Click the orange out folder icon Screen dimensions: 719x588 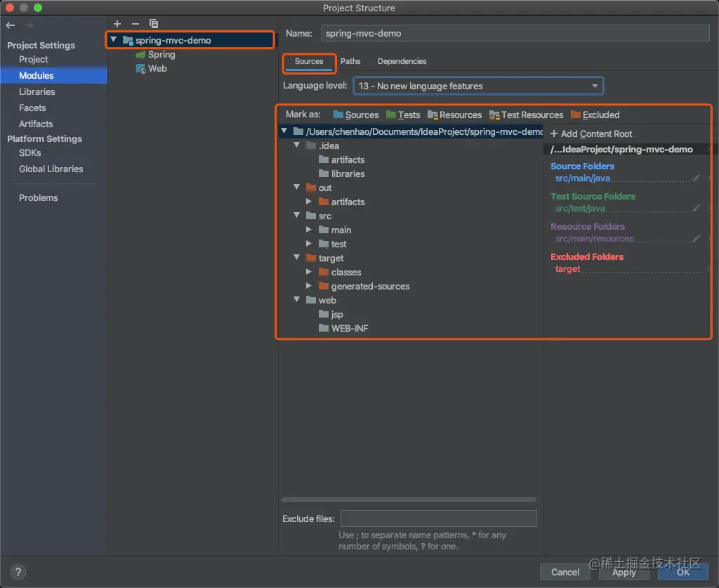311,188
